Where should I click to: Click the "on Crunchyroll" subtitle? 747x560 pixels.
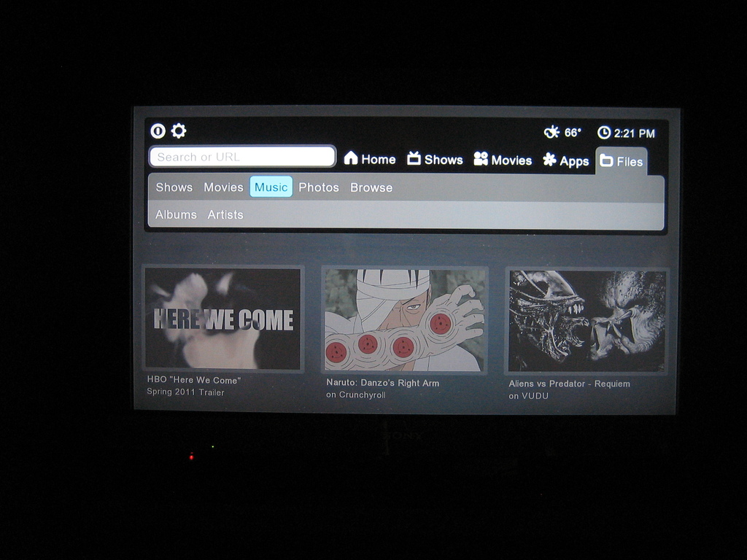pos(356,394)
